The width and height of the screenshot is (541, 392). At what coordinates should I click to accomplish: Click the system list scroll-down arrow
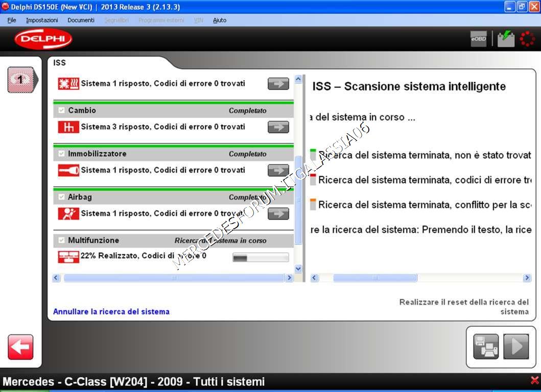point(298,268)
